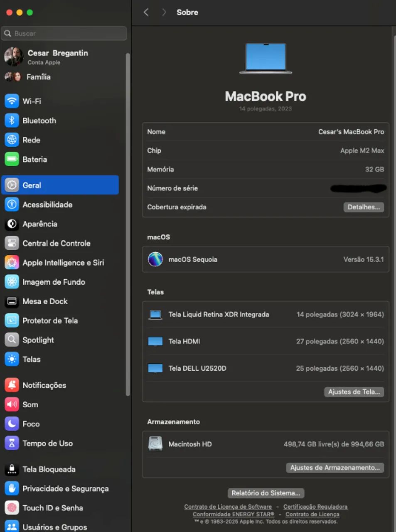Click the Bluetooth icon in sidebar

click(12, 121)
